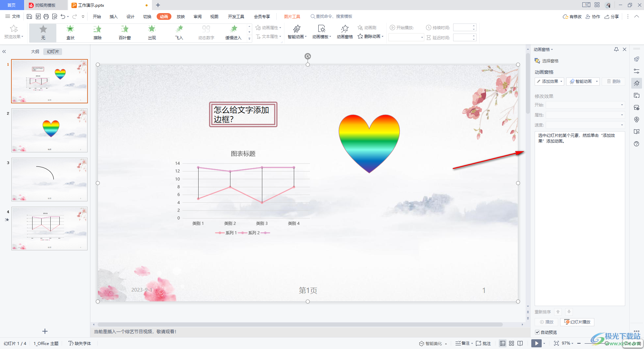Click the Undo arrow icon
The width and height of the screenshot is (644, 349).
click(x=63, y=16)
